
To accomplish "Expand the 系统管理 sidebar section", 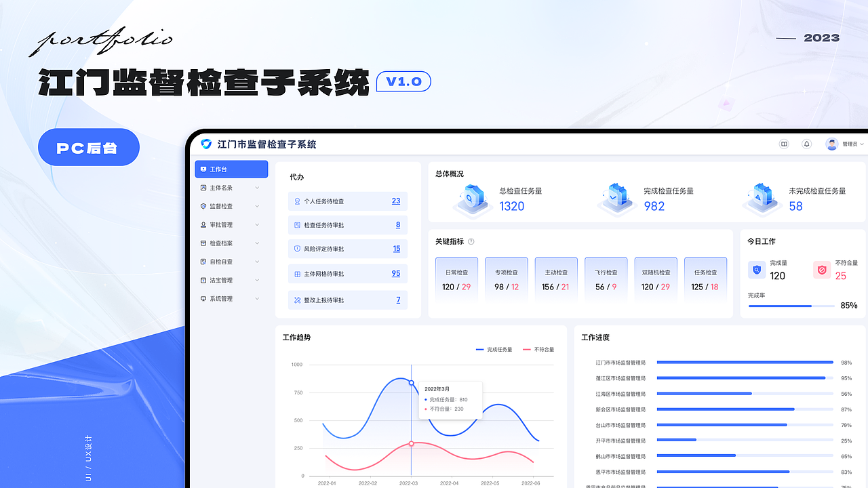I will click(226, 298).
